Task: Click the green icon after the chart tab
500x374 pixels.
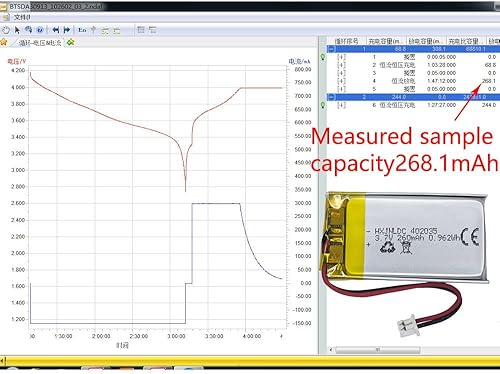Action: [x=70, y=42]
